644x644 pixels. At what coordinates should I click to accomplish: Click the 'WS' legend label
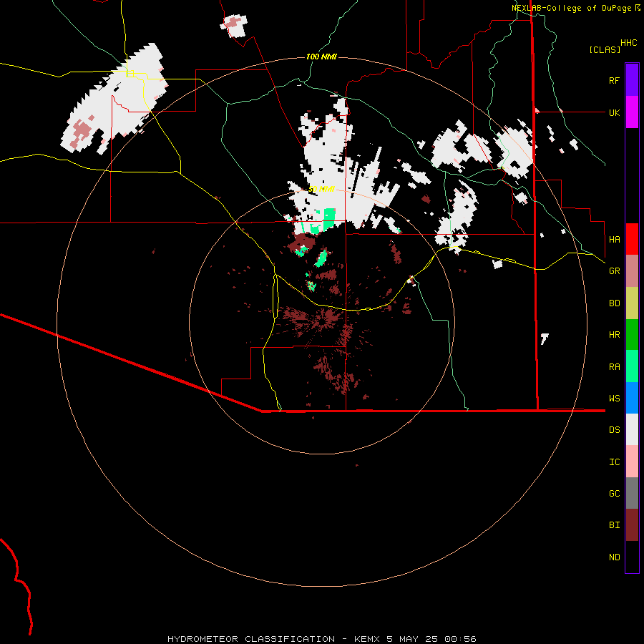pos(614,399)
